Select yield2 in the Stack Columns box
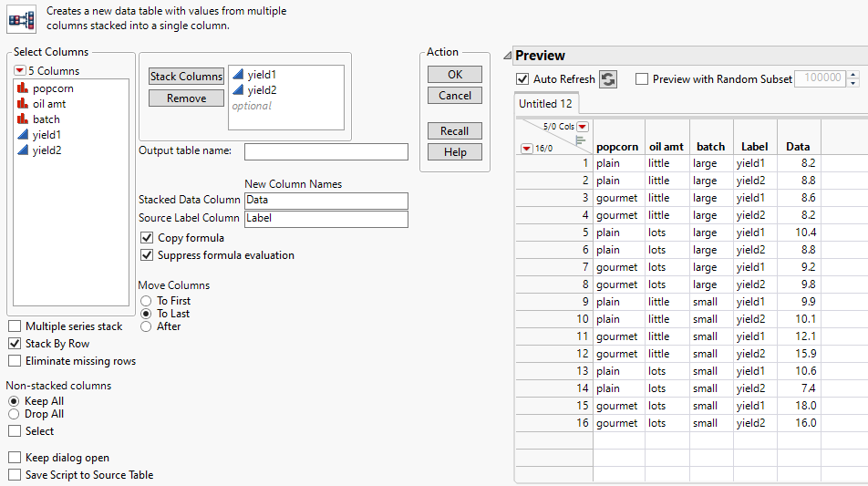The height and width of the screenshot is (486, 868). coord(262,90)
